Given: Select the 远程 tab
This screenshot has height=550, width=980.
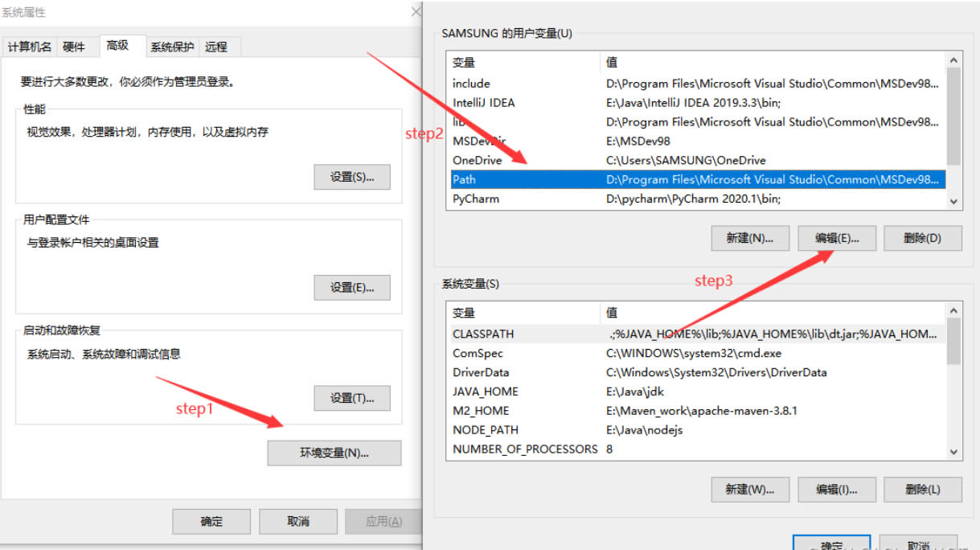Looking at the screenshot, I should (216, 47).
